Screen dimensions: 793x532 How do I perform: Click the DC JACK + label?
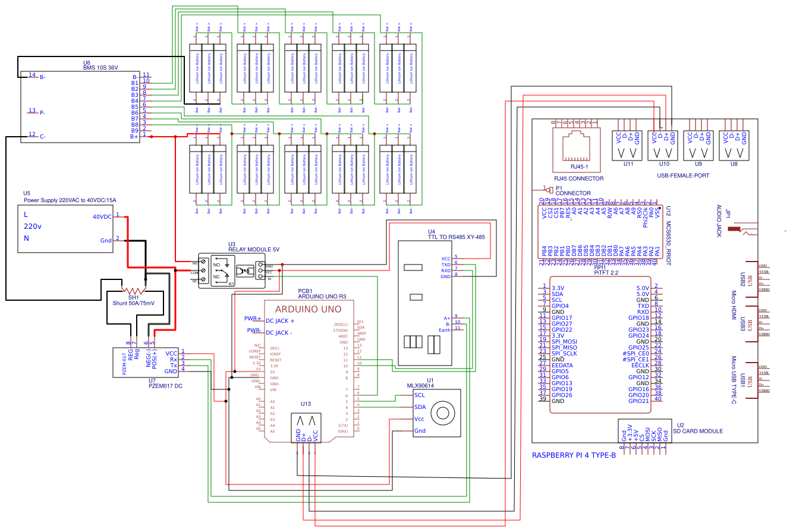tap(280, 321)
